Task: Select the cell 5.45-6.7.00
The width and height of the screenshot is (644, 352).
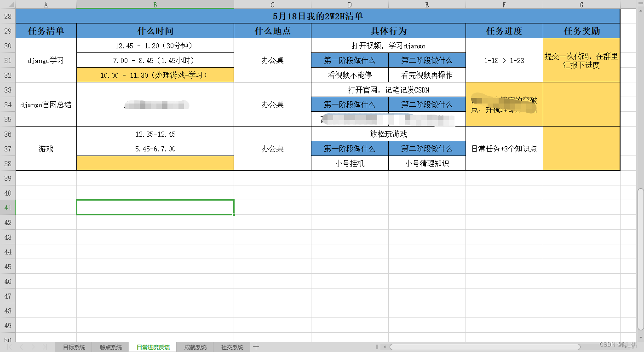Action: coord(155,149)
